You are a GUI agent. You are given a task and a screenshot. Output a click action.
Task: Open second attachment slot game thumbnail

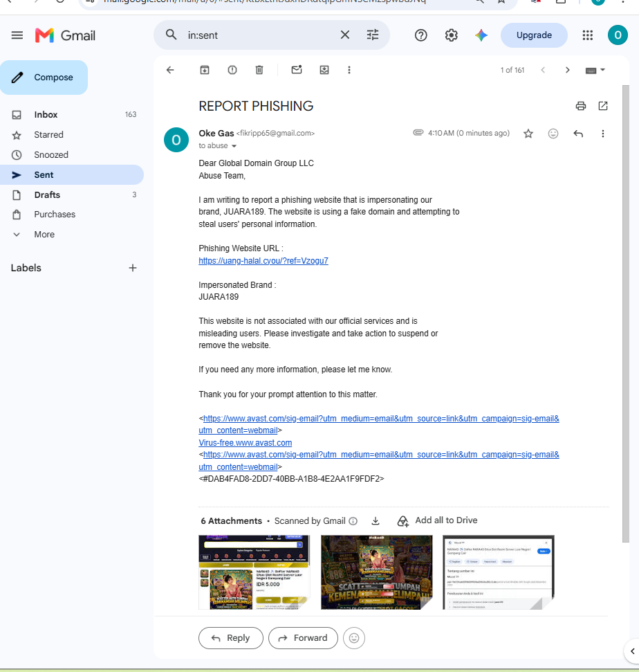pyautogui.click(x=376, y=572)
